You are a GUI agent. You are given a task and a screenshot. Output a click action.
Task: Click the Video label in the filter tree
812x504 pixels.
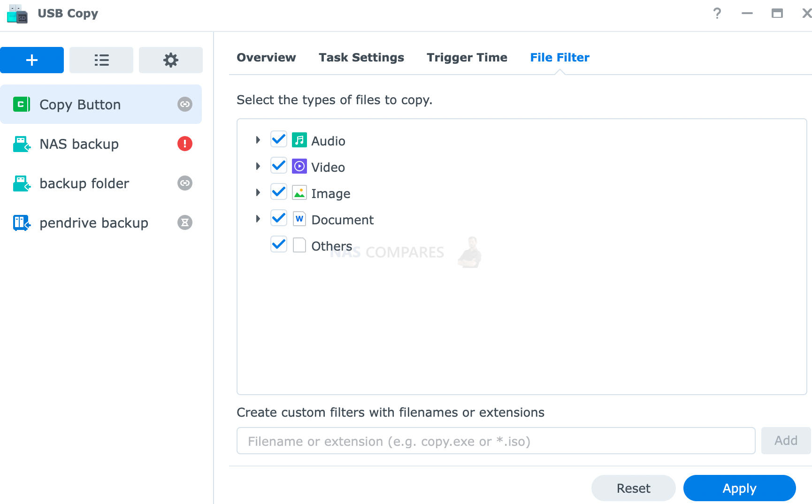pyautogui.click(x=328, y=167)
